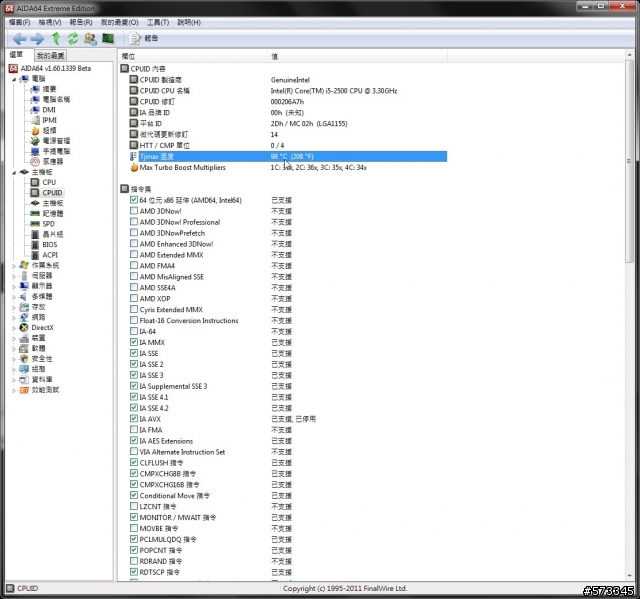
Task: Switch to the second sidebar tab
Action: click(50, 55)
